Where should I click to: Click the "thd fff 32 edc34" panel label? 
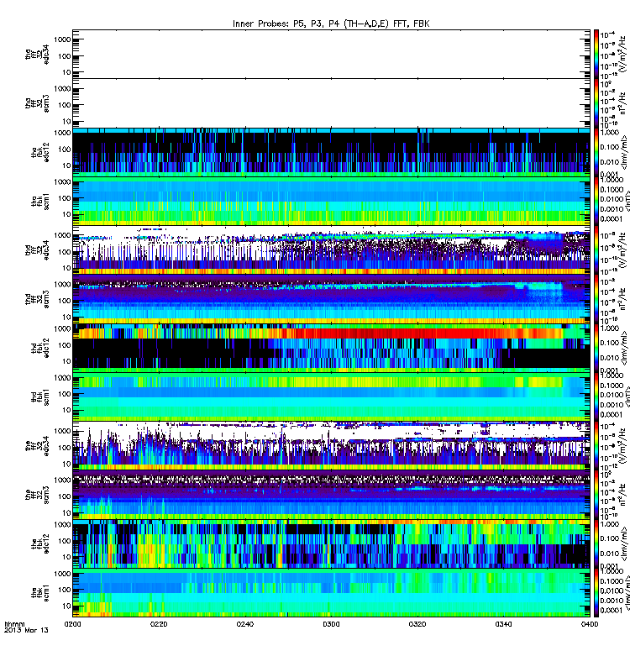pos(38,249)
